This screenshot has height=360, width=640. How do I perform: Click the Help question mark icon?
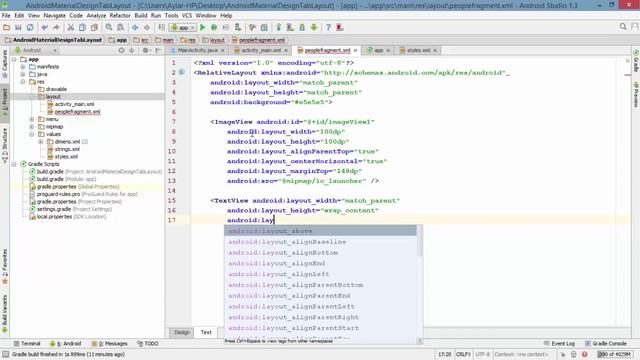(328, 27)
